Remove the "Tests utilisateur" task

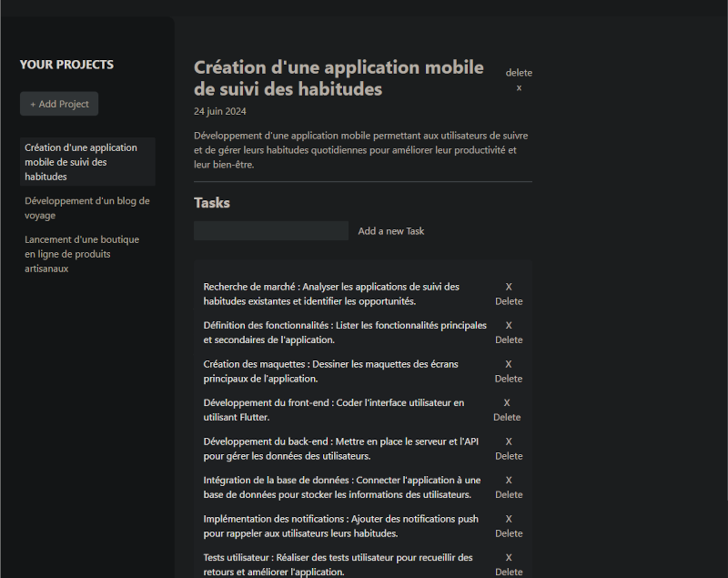point(509,564)
